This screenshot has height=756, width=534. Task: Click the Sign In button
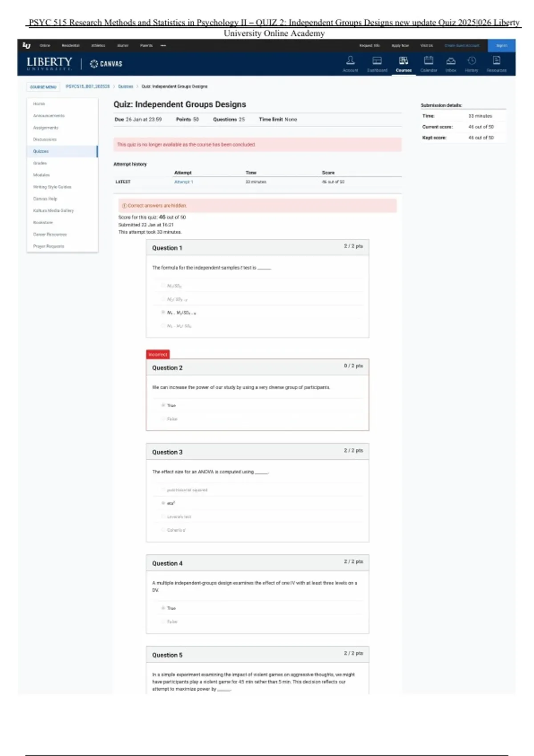(x=502, y=45)
